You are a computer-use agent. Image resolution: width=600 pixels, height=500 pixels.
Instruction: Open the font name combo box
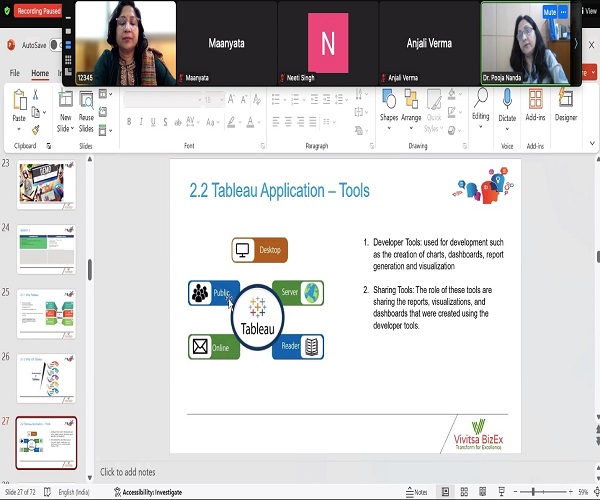click(162, 100)
